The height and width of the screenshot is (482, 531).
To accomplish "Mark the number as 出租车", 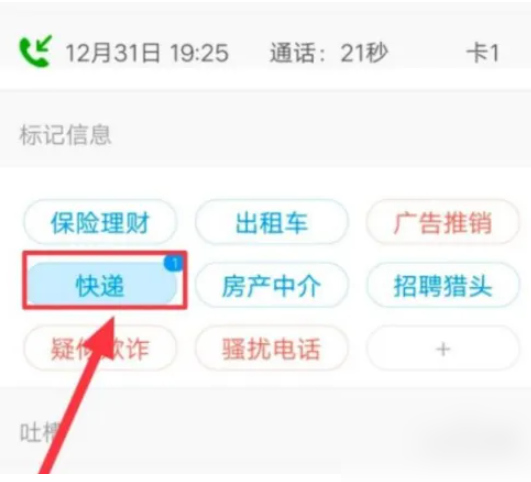I will (272, 222).
